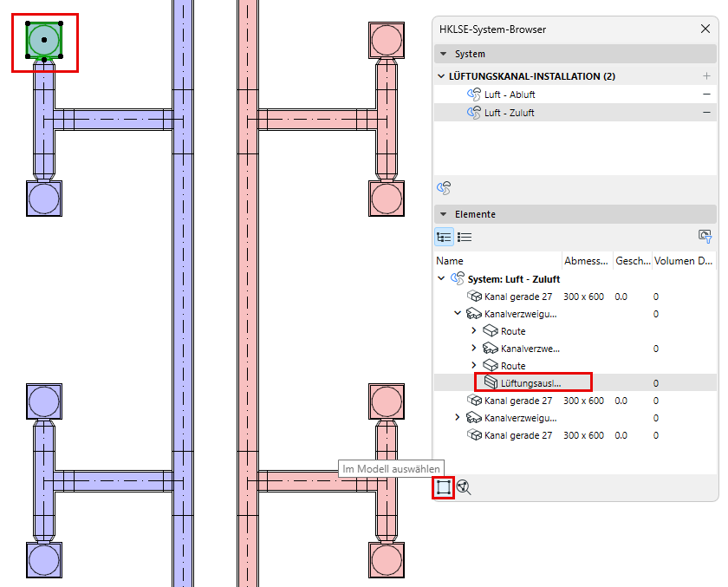Select the second Kanal gerade 27 row
Viewport: 728px width, 587px height.
coord(575,401)
